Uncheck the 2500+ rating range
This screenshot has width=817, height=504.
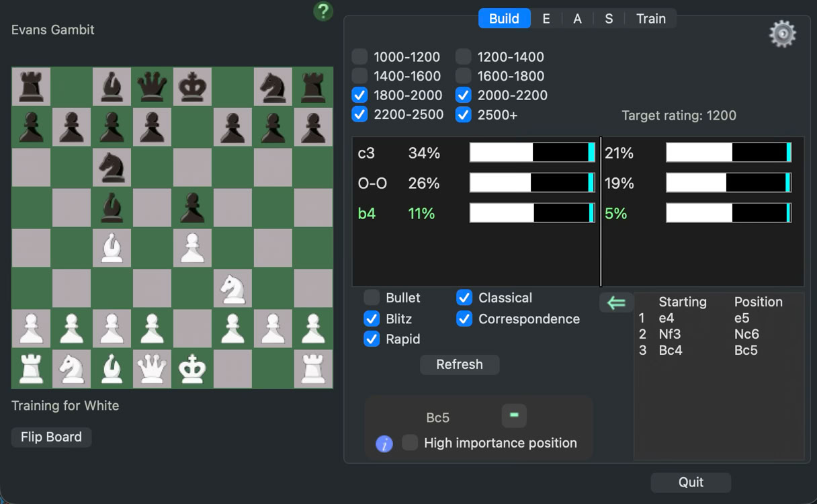click(x=464, y=115)
